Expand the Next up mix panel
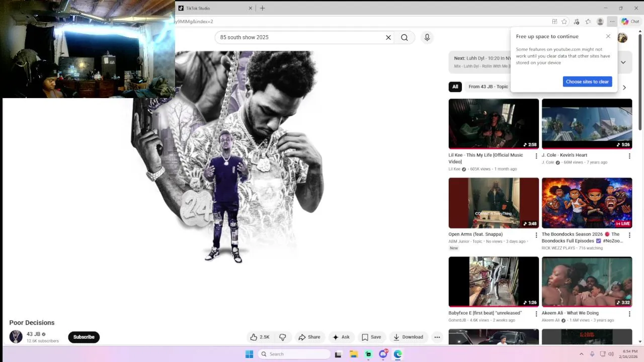This screenshot has height=362, width=644. click(623, 62)
